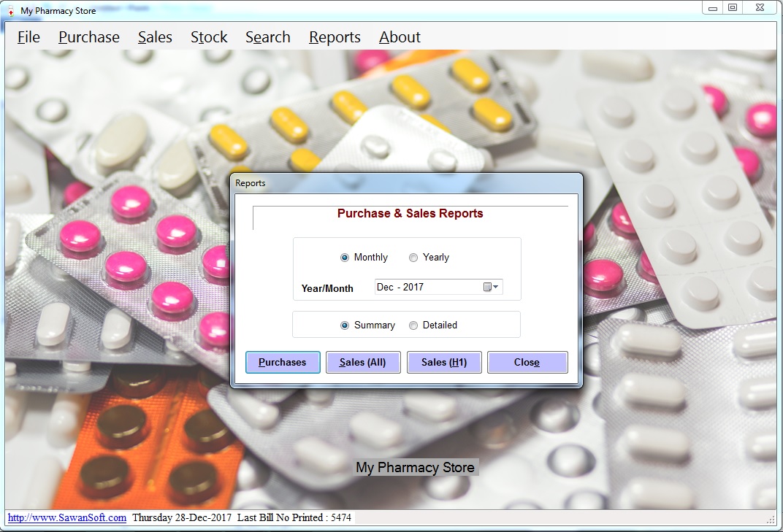This screenshot has height=532, width=783.
Task: Expand the Stock menu
Action: click(x=209, y=37)
